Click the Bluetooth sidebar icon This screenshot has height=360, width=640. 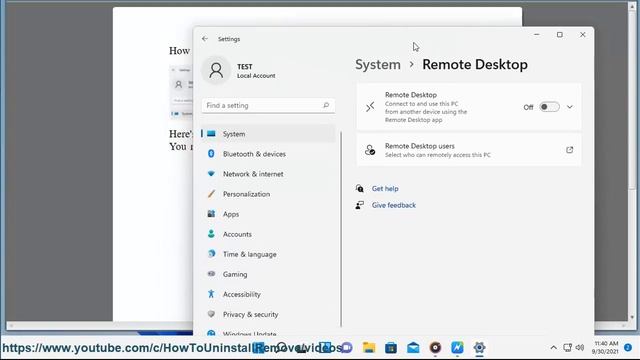point(211,153)
